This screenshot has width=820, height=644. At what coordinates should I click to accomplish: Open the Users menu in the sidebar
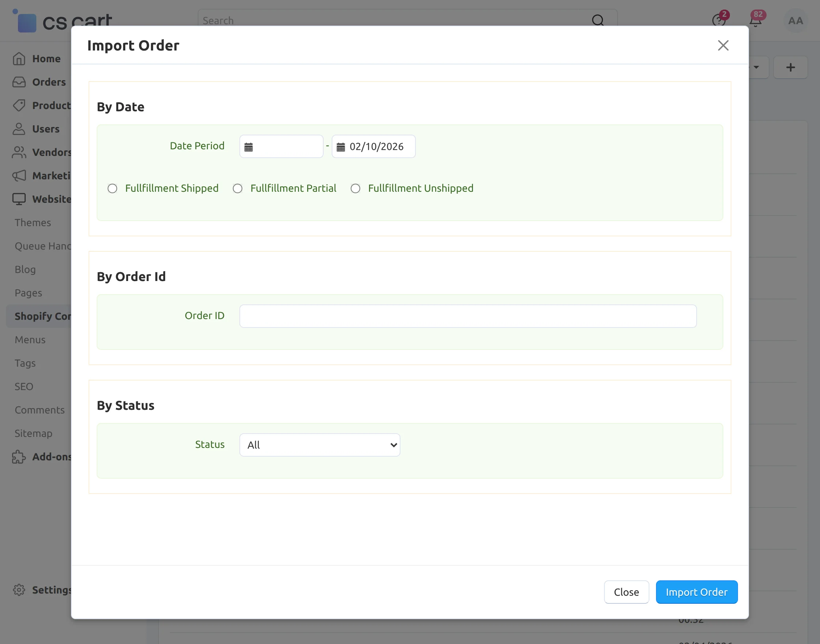pyautogui.click(x=46, y=129)
